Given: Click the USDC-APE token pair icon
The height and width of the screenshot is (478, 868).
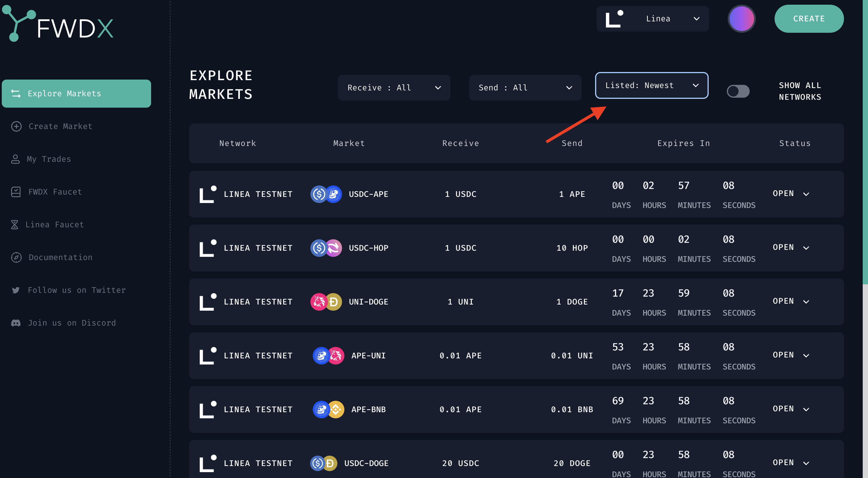Looking at the screenshot, I should pos(326,194).
